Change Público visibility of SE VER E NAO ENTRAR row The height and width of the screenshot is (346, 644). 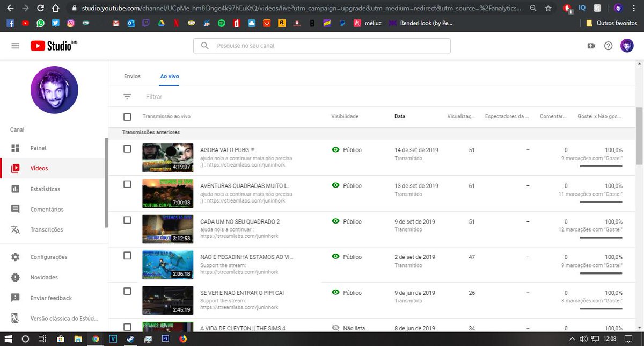(x=347, y=293)
